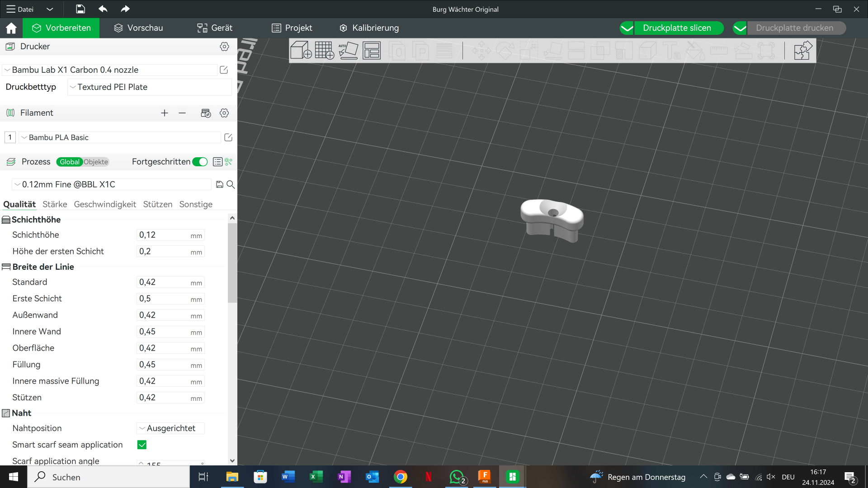Open the Kalibrierung menu
The height and width of the screenshot is (488, 868).
(x=369, y=28)
